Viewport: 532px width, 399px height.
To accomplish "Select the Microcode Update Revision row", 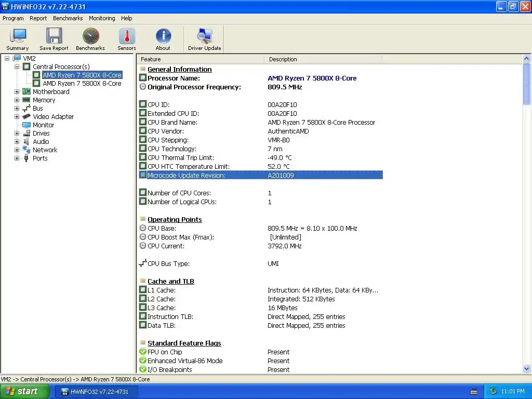I will pyautogui.click(x=261, y=175).
